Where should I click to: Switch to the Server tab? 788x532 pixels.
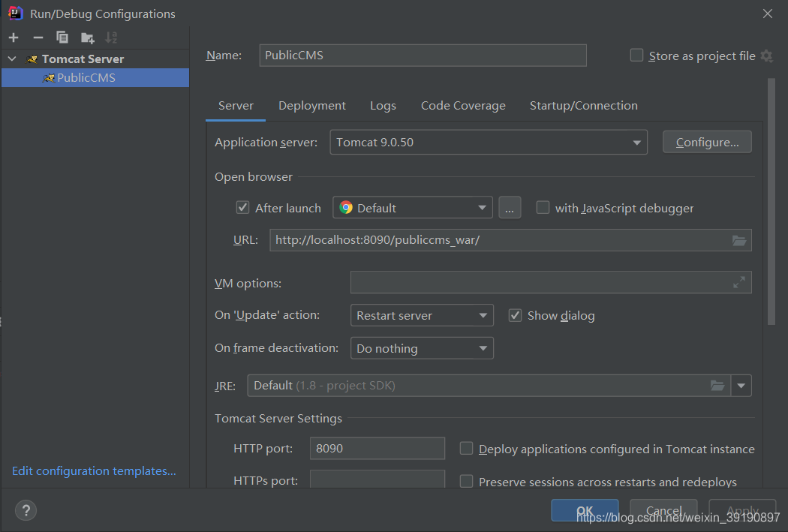[236, 106]
